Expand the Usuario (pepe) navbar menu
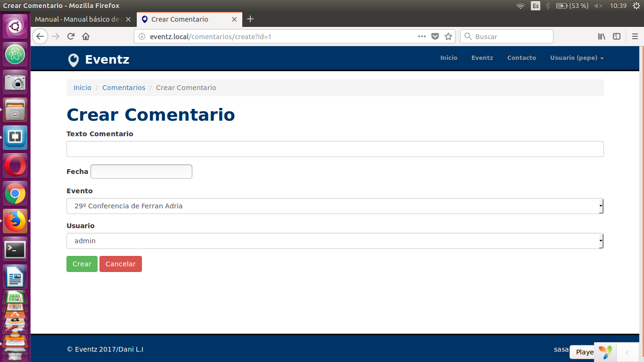Viewport: 644px width, 362px height. coord(577,58)
